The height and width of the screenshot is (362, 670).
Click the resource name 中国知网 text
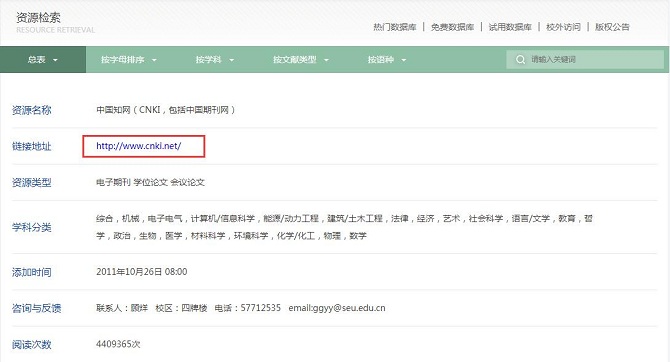(165, 110)
